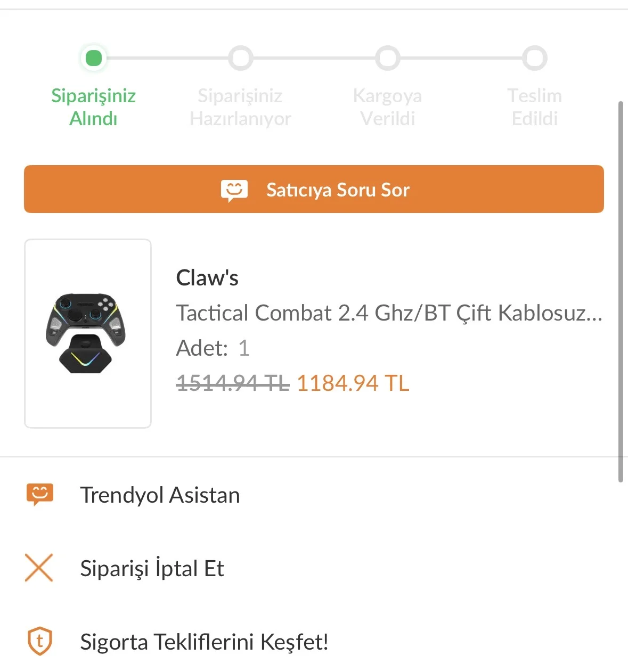Screen dimensions: 628x672
Task: Click the green order-received step circle
Action: click(x=94, y=58)
